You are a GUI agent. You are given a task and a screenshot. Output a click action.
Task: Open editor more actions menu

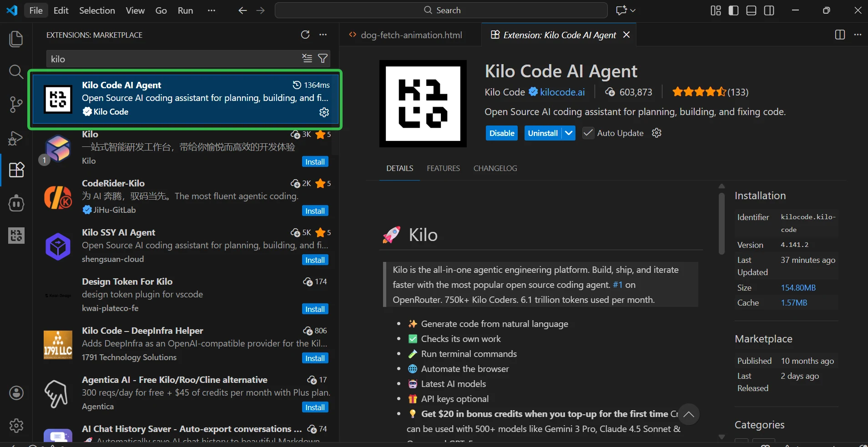click(x=858, y=35)
